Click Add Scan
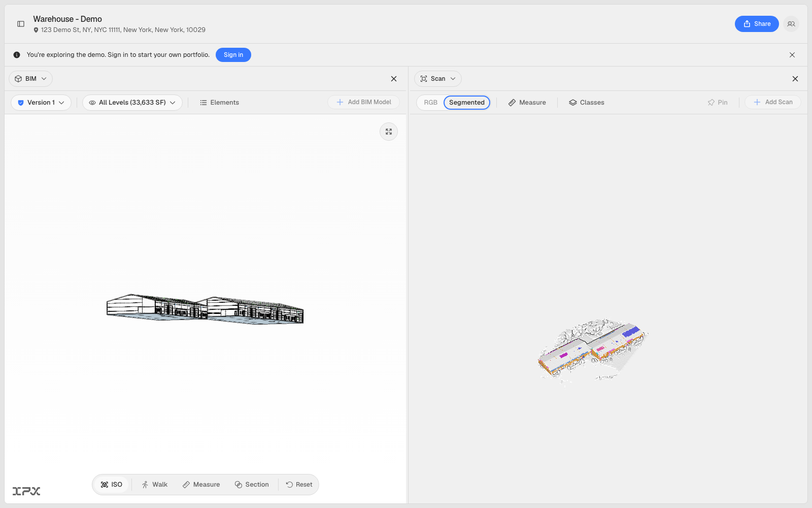The image size is (812, 508). pos(773,102)
